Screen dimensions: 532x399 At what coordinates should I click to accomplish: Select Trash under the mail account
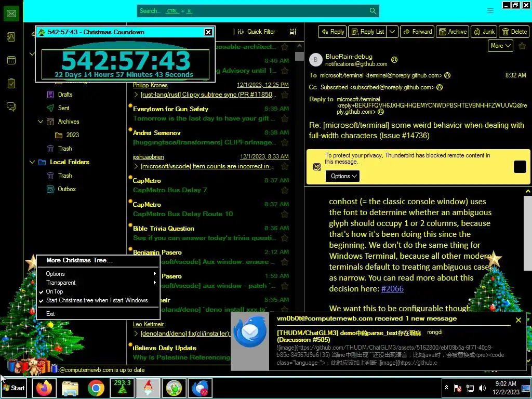(65, 149)
